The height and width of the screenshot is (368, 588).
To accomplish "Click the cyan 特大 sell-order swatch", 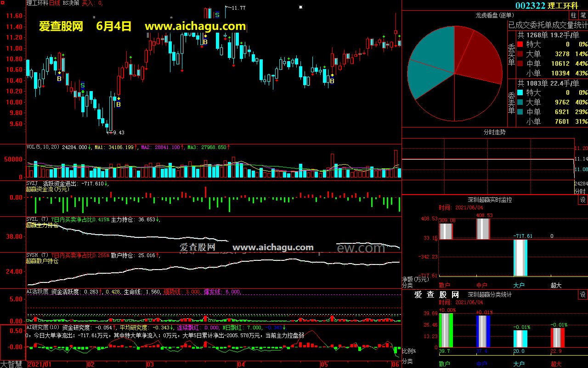I will click(520, 92).
